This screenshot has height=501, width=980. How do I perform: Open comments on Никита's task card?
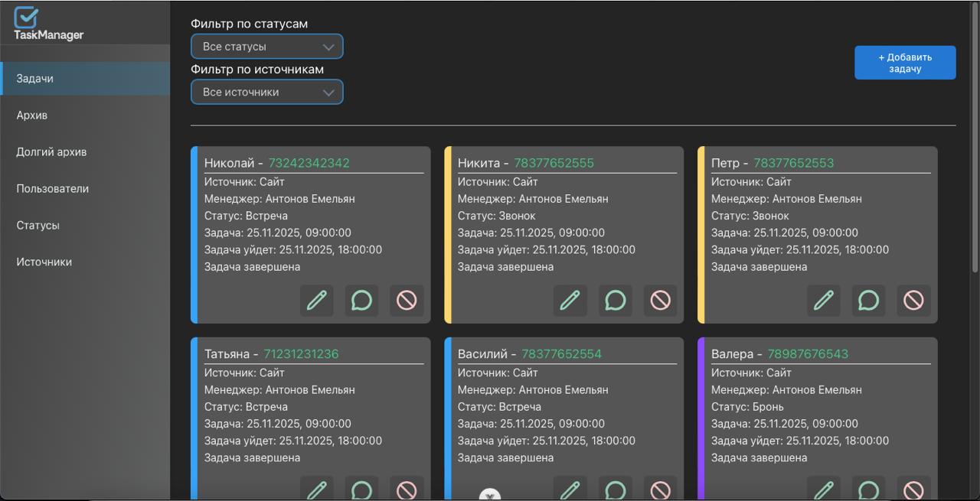[615, 301]
